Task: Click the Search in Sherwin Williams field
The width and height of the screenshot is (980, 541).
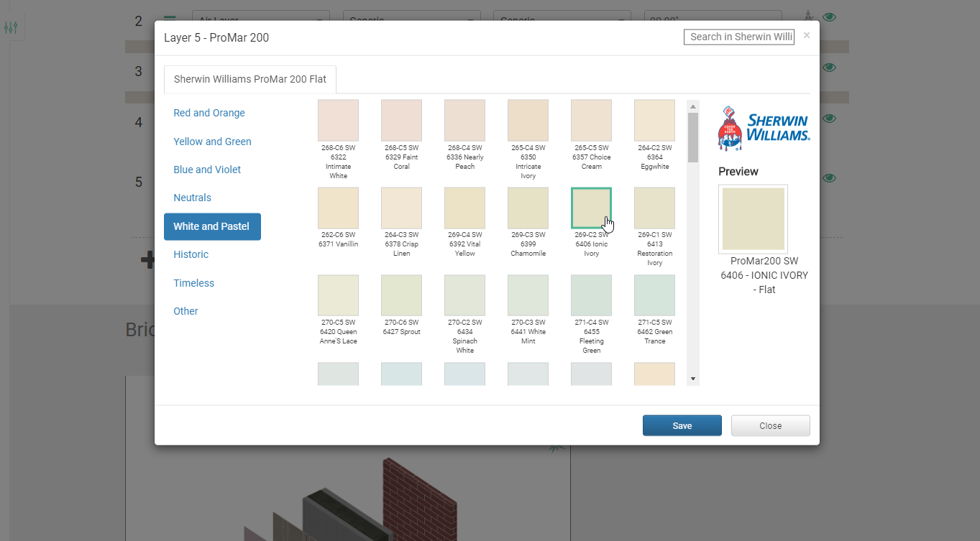Action: coord(739,37)
